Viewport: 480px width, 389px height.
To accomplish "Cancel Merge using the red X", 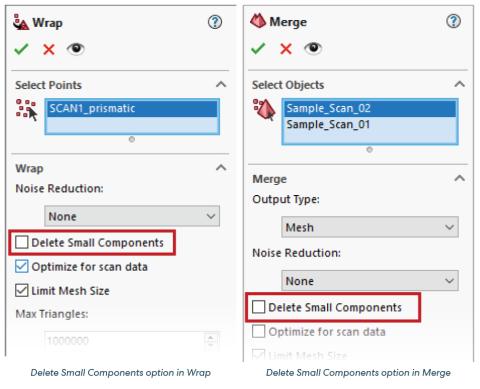I will (x=286, y=49).
